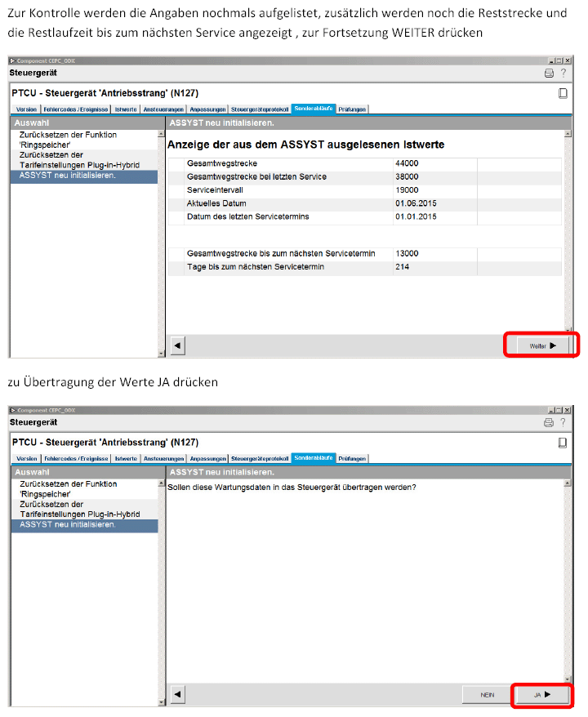Click content pane scroll-down arrow in lower window
Viewport: 588px width, 717px height.
pos(568,679)
